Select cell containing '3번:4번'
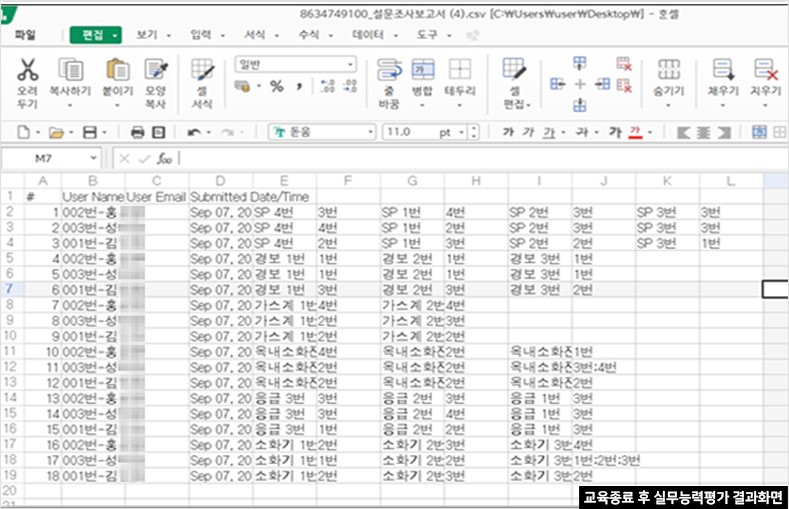The image size is (789, 509). coord(603,367)
